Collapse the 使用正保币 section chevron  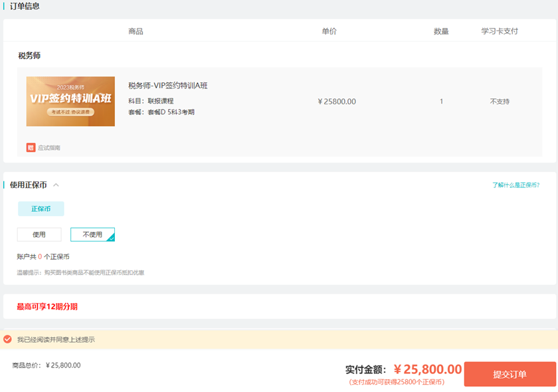coord(56,185)
